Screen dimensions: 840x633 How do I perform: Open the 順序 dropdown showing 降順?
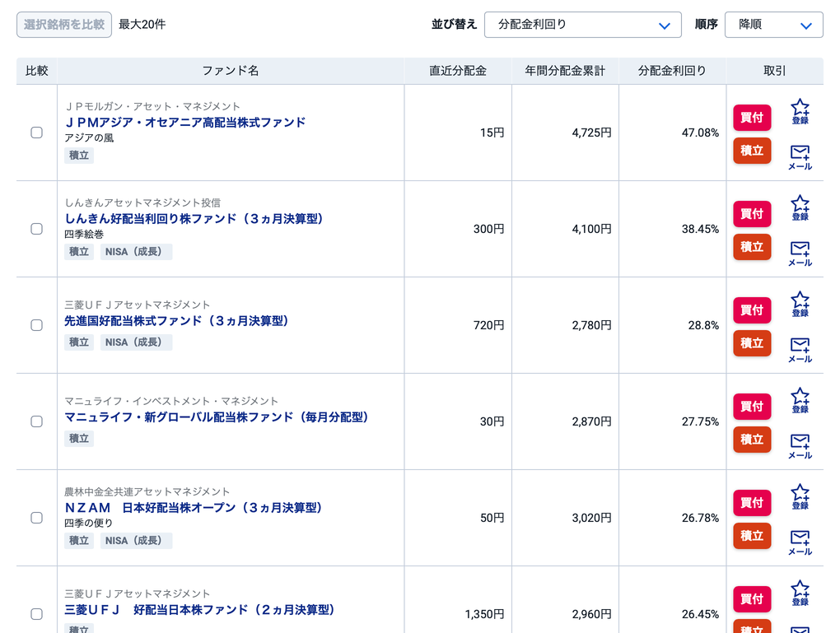[773, 25]
